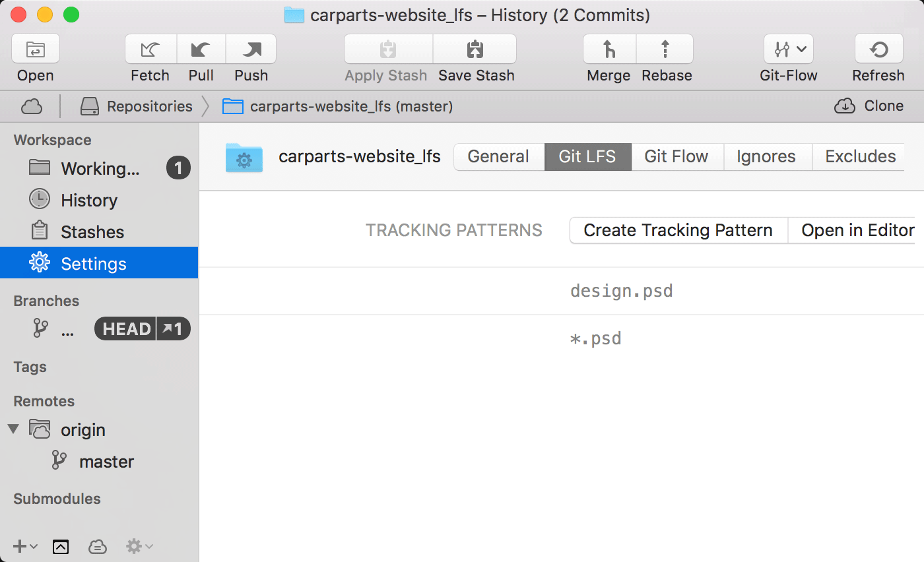Open the Git-Flow dropdown arrow

coord(801,49)
